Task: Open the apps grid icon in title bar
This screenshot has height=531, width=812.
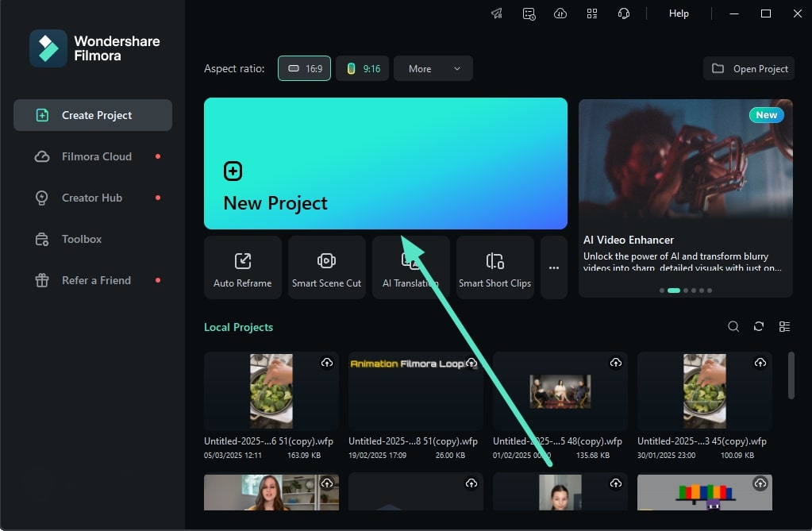Action: [592, 13]
